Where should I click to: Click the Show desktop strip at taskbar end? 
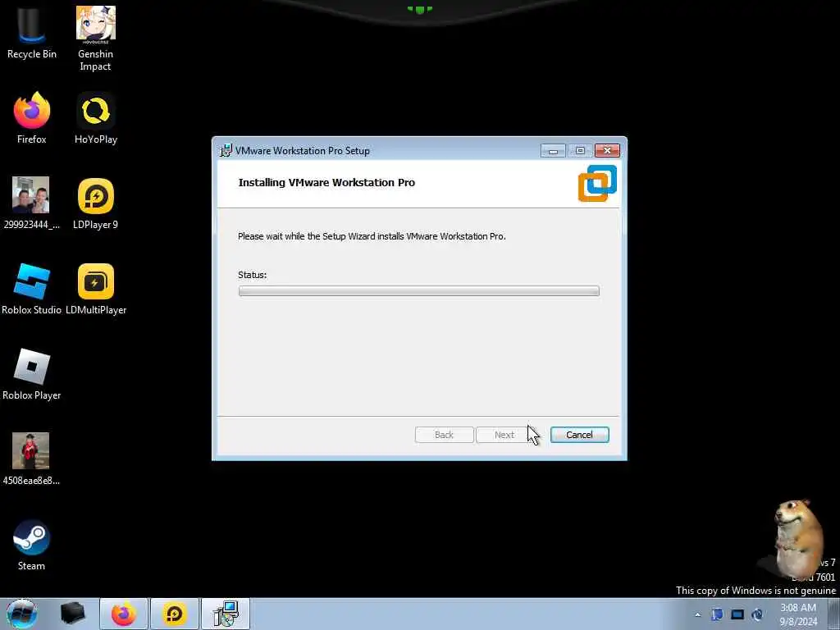pyautogui.click(x=833, y=614)
